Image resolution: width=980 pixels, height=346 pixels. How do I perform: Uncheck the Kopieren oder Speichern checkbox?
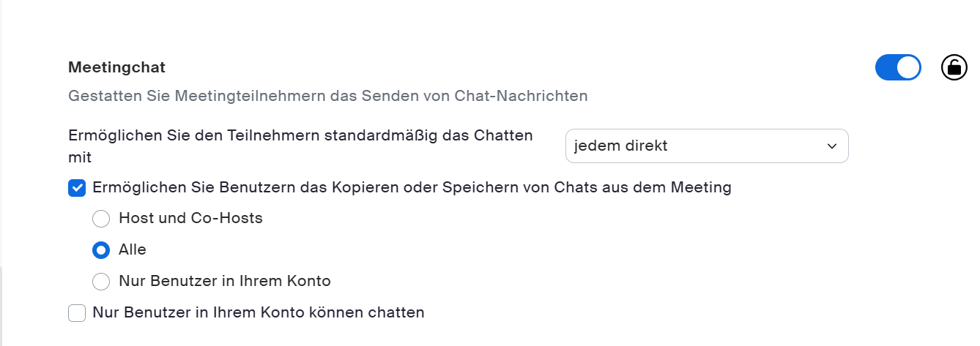tap(77, 188)
